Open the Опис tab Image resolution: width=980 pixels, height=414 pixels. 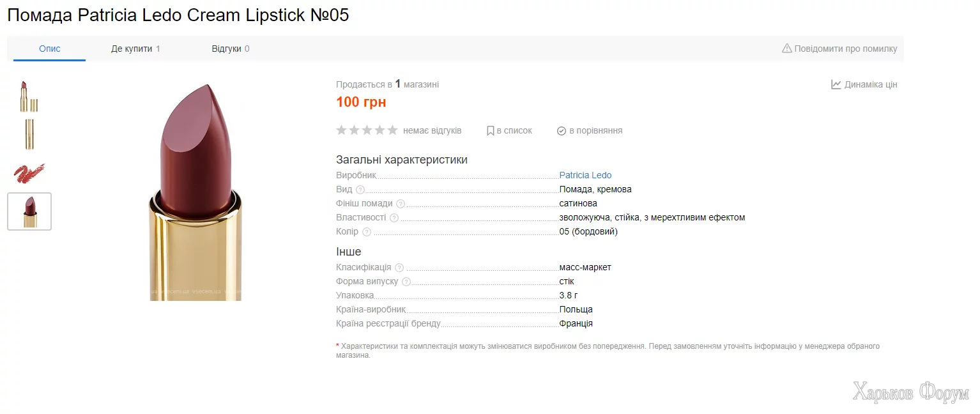pyautogui.click(x=49, y=49)
